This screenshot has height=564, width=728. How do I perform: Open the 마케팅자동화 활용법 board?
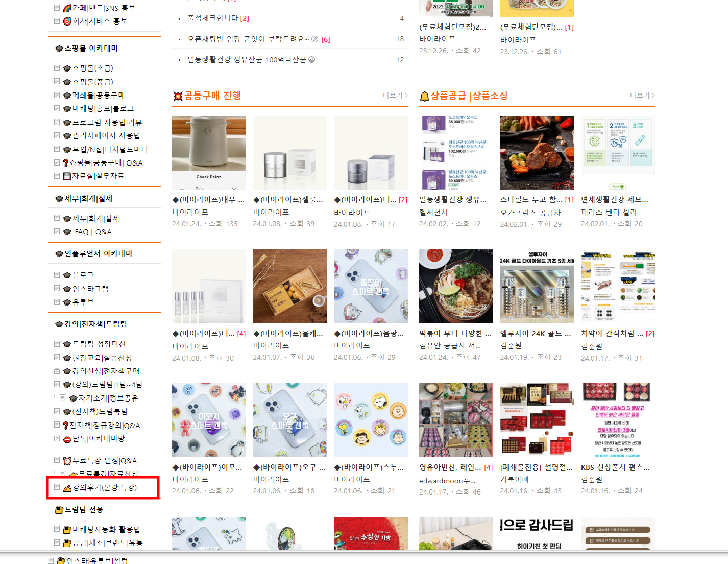click(106, 530)
